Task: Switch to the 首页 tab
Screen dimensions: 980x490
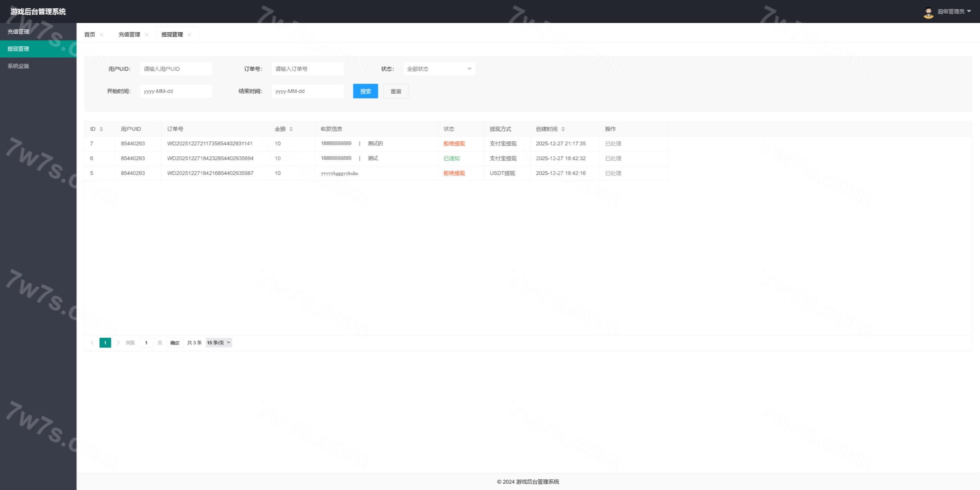Action: click(90, 34)
